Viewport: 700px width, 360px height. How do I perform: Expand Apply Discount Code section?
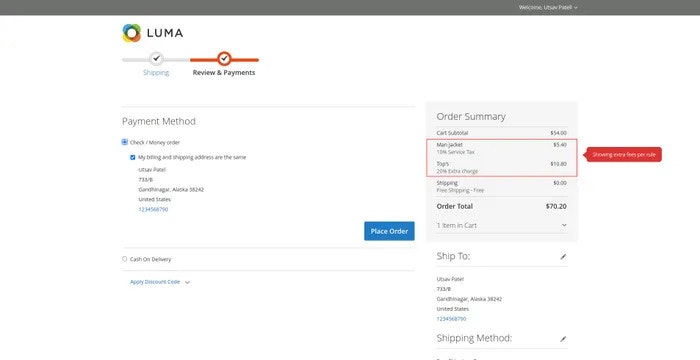click(160, 282)
